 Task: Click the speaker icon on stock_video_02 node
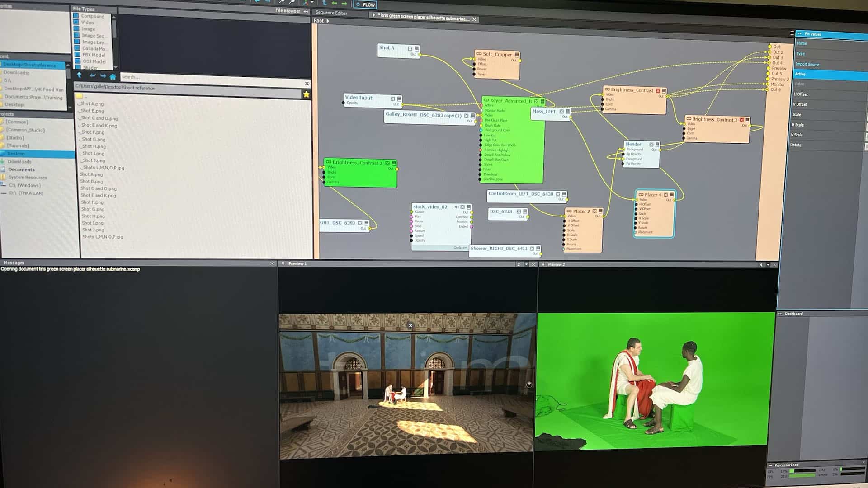(x=456, y=207)
